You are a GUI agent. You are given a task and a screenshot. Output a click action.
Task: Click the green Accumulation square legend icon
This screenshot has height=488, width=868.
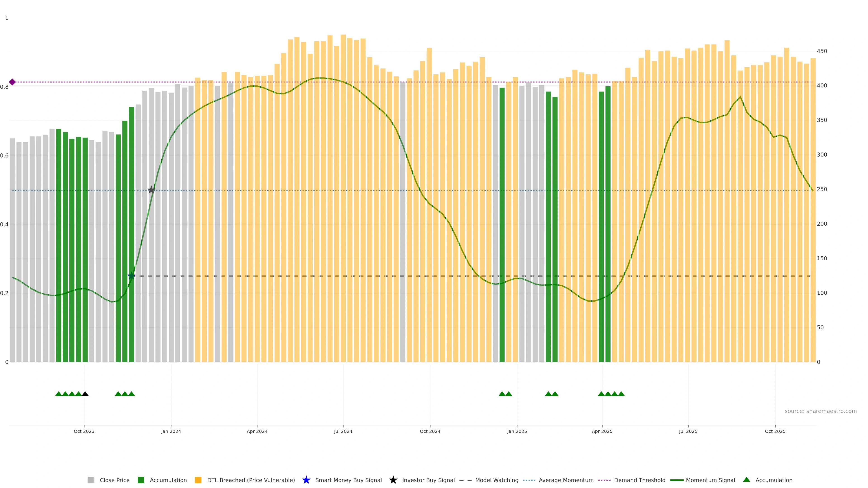pyautogui.click(x=141, y=480)
